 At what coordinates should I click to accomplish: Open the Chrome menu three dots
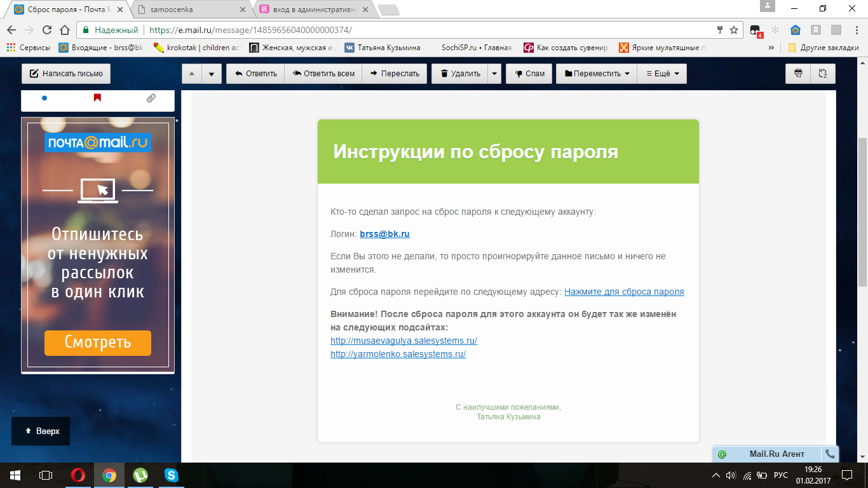click(x=855, y=30)
